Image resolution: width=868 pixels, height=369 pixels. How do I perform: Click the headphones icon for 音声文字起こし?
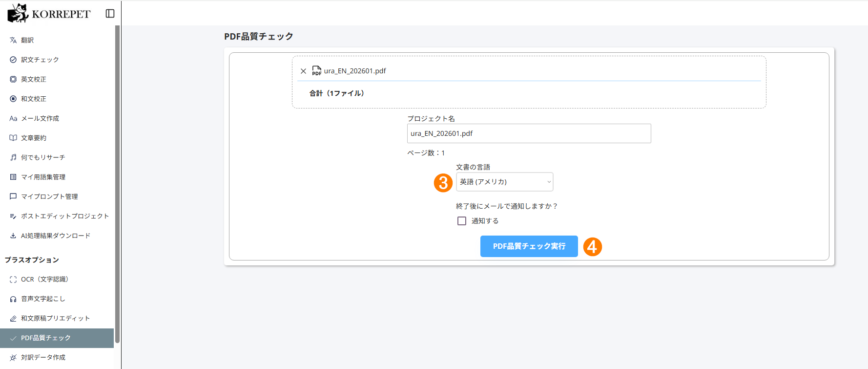[x=13, y=299]
